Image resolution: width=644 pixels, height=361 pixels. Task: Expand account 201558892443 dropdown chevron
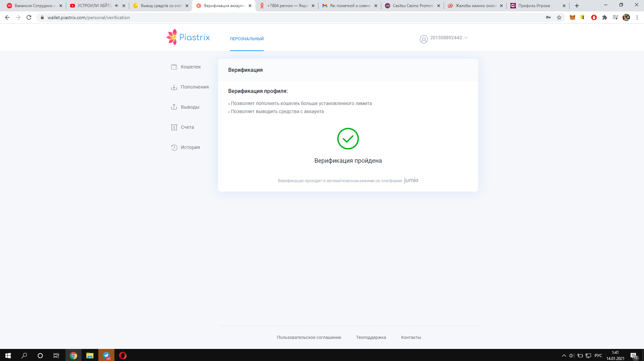click(x=466, y=38)
